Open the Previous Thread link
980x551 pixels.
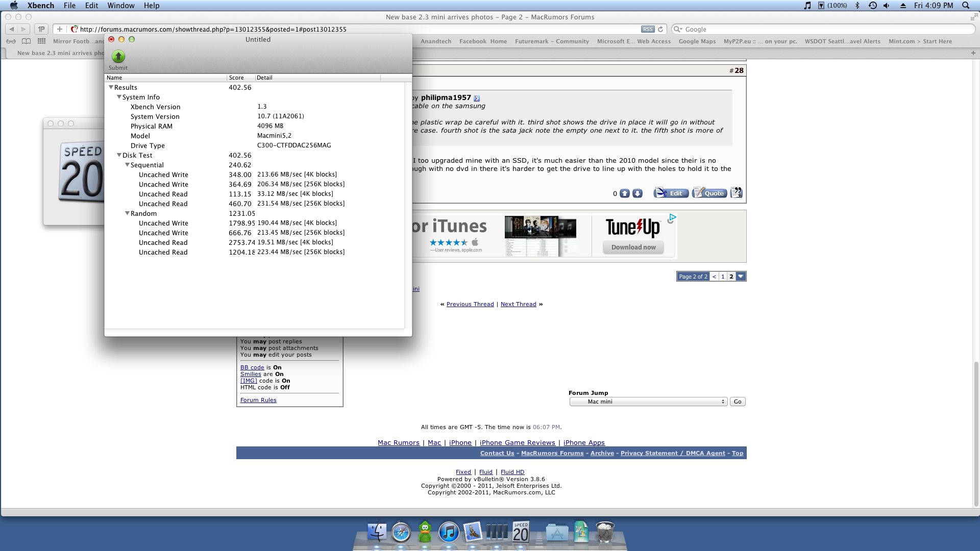[x=470, y=305]
